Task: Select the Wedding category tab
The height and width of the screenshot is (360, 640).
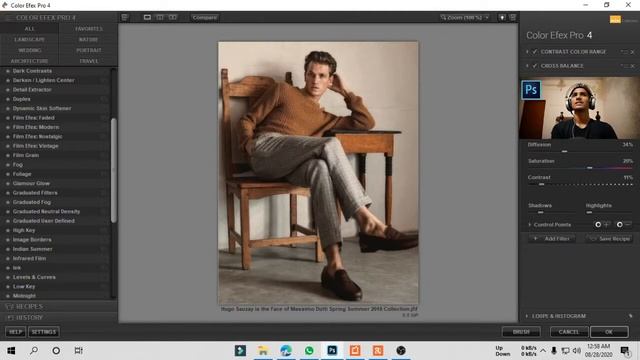Action: coord(29,50)
